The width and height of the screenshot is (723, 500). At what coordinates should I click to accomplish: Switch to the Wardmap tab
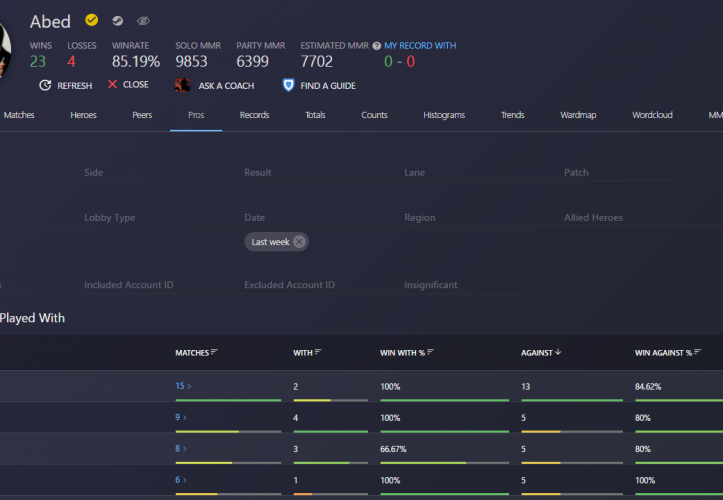(x=578, y=115)
